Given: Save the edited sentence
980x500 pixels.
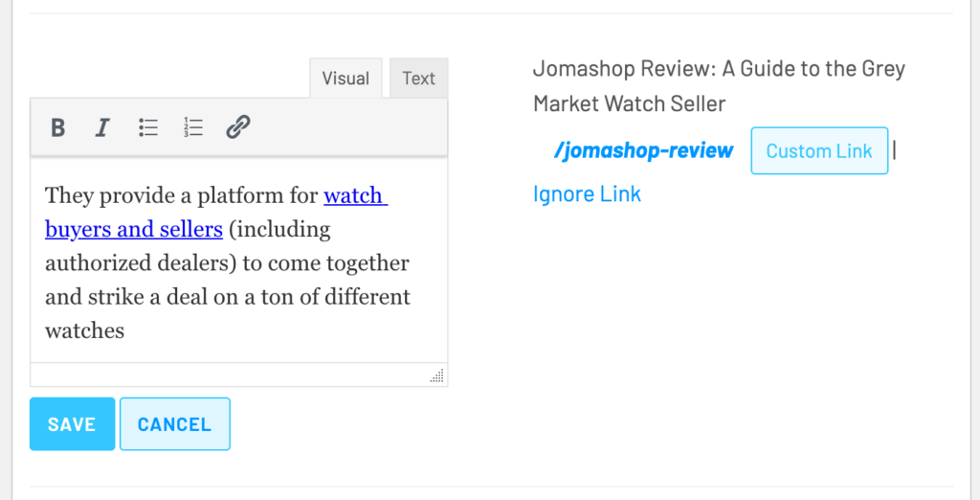Looking at the screenshot, I should [x=73, y=423].
